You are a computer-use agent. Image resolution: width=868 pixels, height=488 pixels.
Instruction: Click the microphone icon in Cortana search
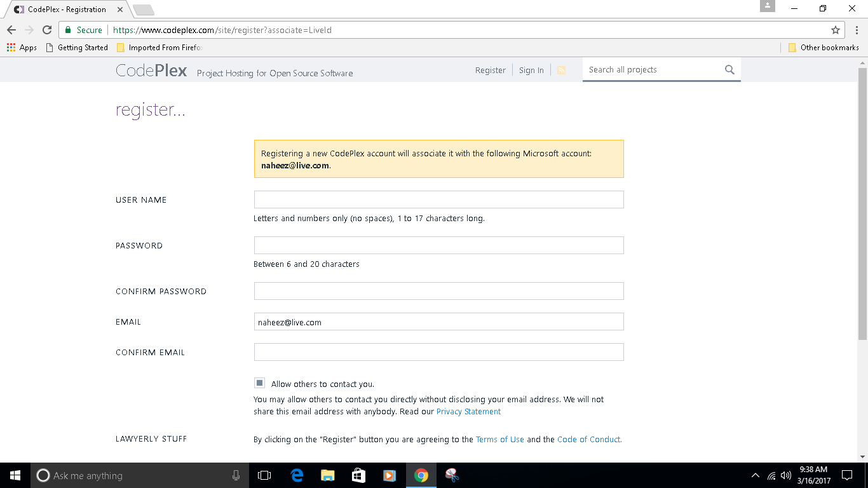pos(236,475)
